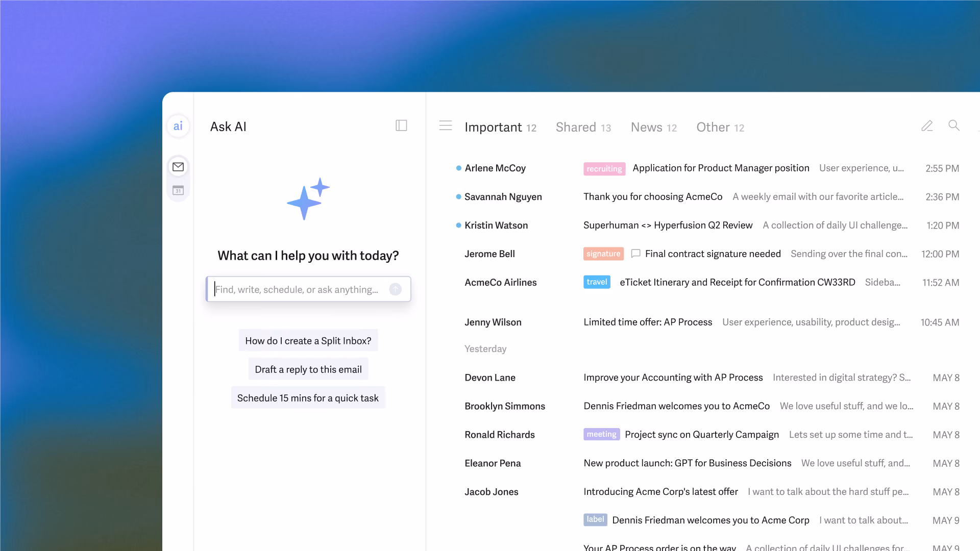Click the comment bubble icon on Jerome Bell email
980x551 pixels.
coord(635,254)
